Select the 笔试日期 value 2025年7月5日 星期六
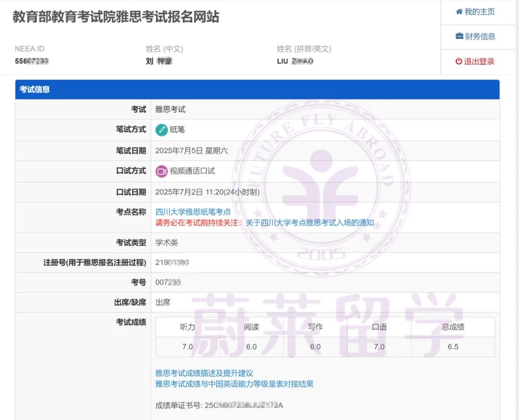 (191, 151)
